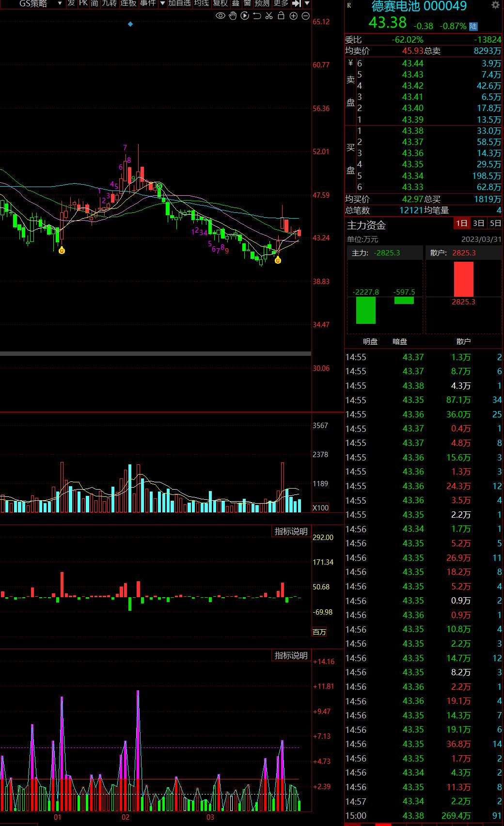Click the 发 toolbar button

(x=71, y=3)
